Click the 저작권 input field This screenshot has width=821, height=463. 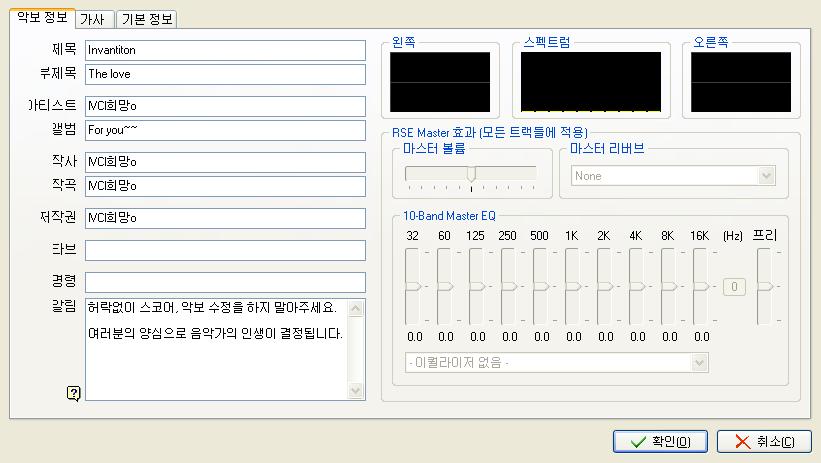pyautogui.click(x=225, y=218)
